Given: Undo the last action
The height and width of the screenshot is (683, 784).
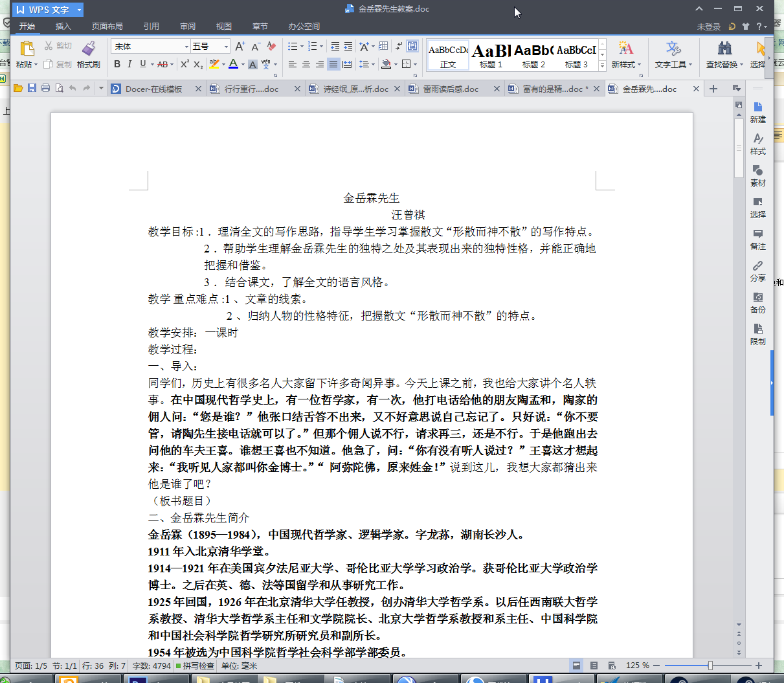Looking at the screenshot, I should tap(73, 88).
